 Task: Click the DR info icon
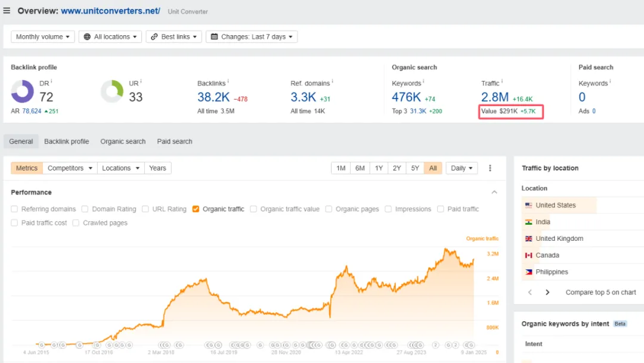[51, 82]
